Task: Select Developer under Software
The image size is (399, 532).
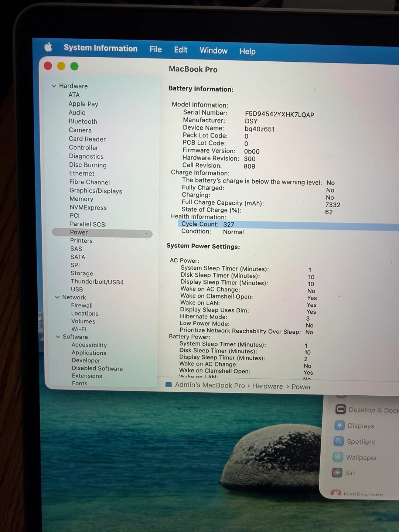Action: pos(86,361)
